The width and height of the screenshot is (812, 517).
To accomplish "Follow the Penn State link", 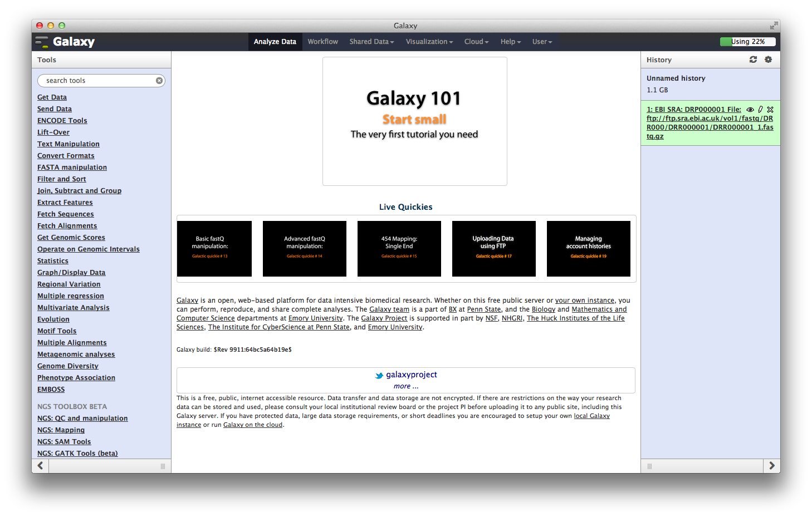I will [x=484, y=309].
